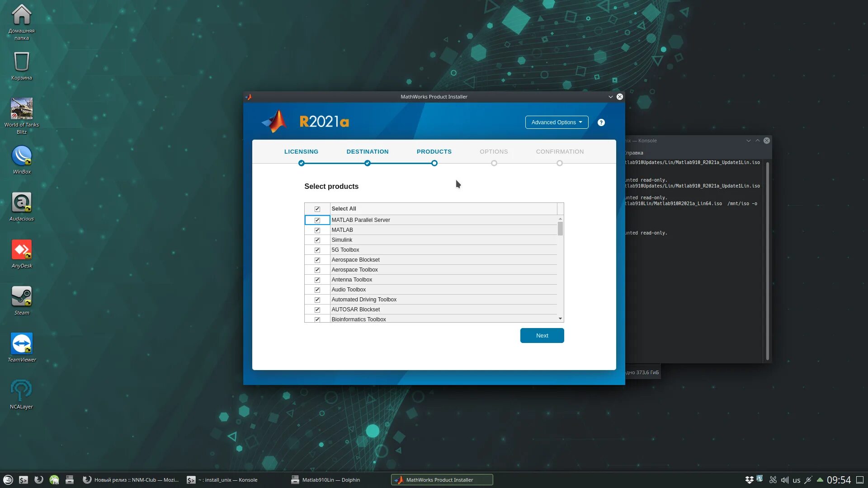Select the OPTIONS step
The width and height of the screenshot is (868, 488).
[494, 152]
